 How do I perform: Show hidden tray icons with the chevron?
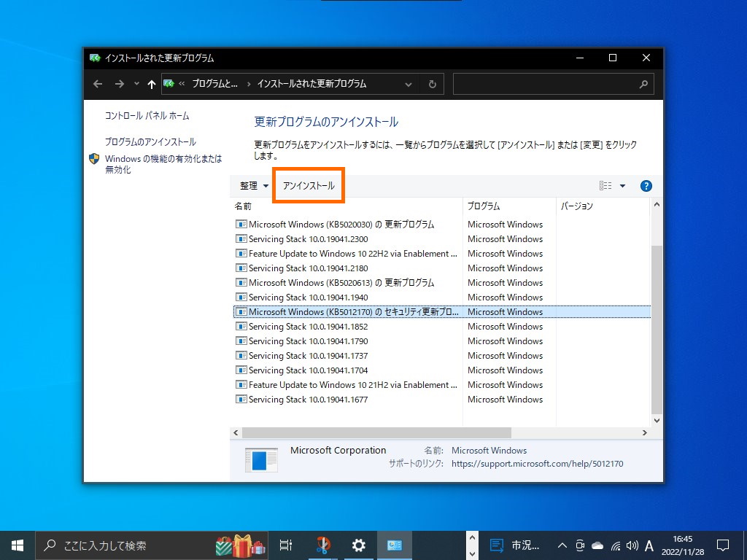pyautogui.click(x=562, y=545)
